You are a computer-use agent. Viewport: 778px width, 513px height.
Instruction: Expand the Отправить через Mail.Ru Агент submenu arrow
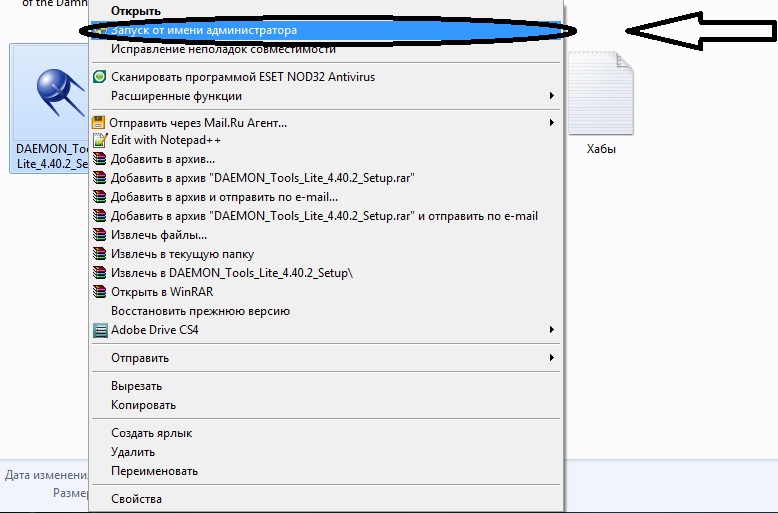tap(552, 122)
